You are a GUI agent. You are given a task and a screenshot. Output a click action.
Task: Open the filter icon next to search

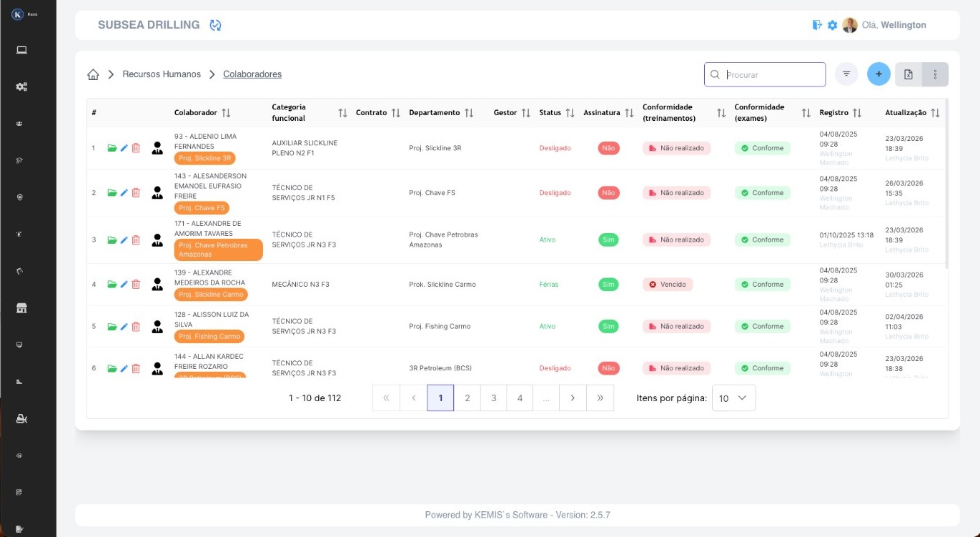(x=846, y=74)
